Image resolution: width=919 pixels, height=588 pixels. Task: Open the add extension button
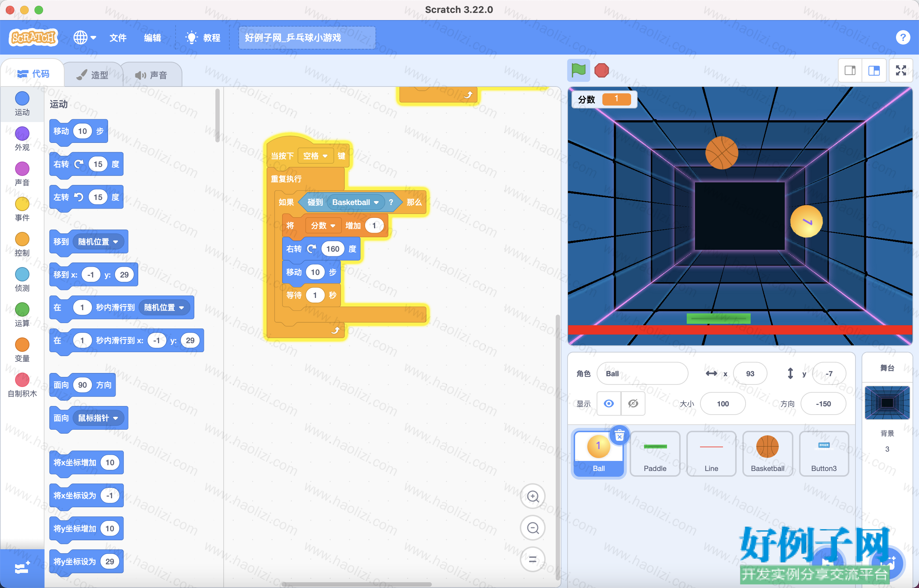coord(22,568)
